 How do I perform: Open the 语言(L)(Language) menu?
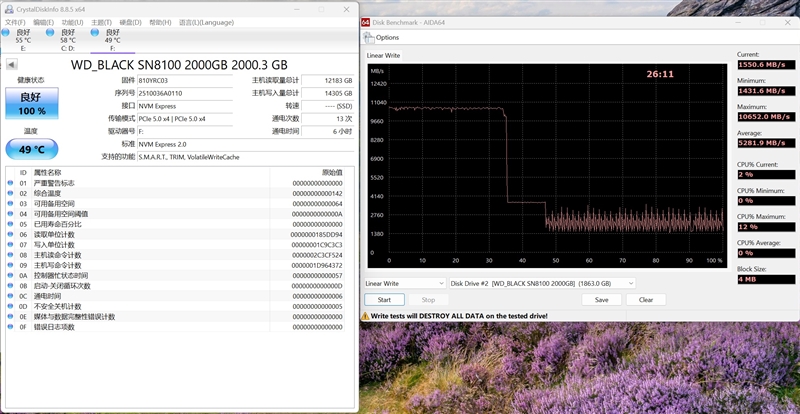pos(206,22)
